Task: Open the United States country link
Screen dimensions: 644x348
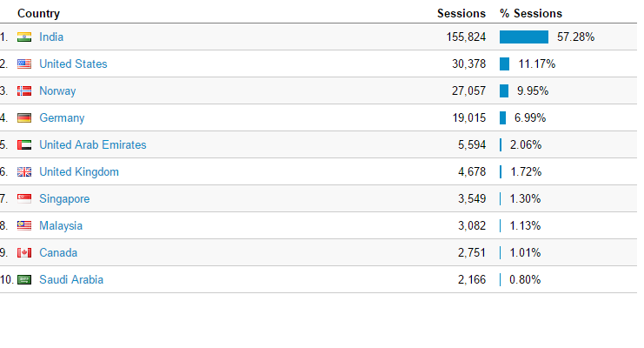Action: point(73,64)
